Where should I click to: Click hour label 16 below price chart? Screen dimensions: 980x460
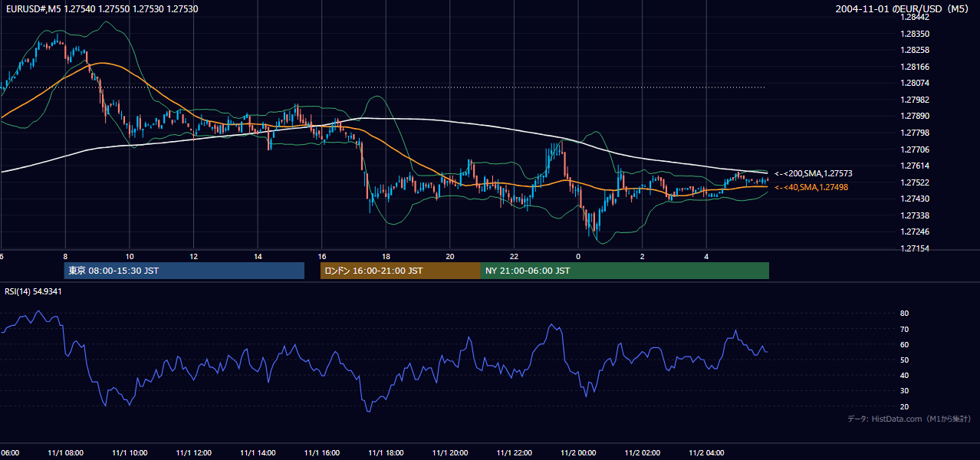(x=321, y=257)
